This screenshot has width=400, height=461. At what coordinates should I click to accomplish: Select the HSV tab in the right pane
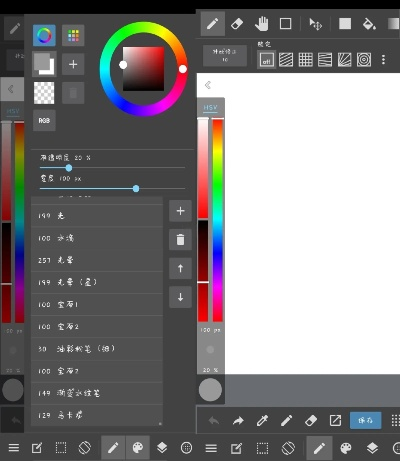(x=210, y=107)
